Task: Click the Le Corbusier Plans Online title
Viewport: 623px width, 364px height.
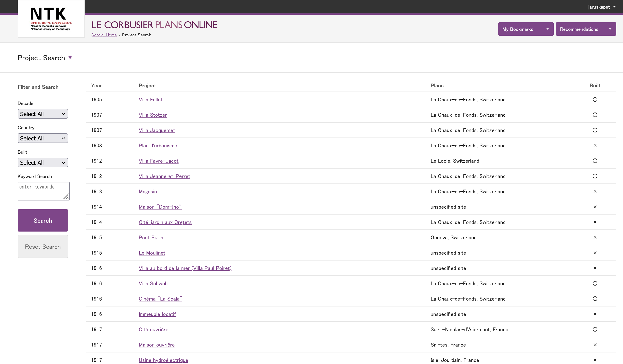Action: coord(154,25)
